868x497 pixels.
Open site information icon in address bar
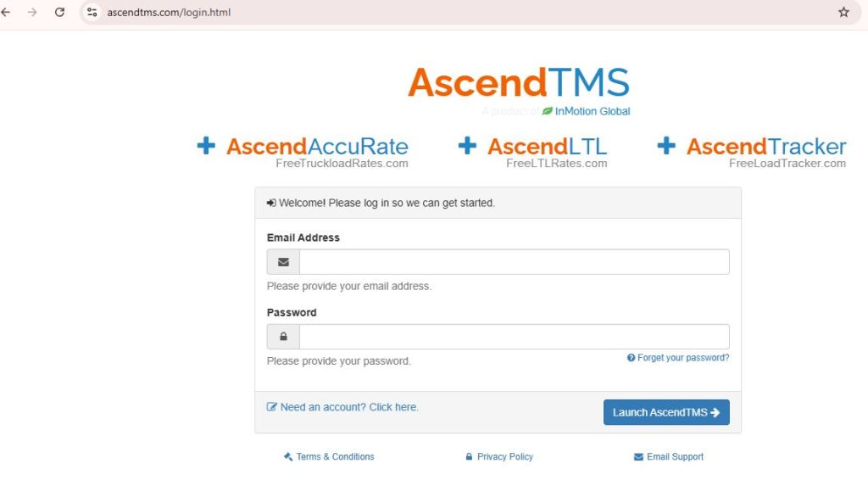tap(92, 13)
